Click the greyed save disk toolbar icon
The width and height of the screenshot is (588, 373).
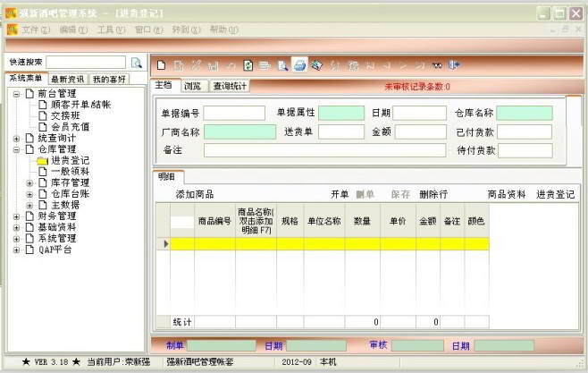point(214,66)
